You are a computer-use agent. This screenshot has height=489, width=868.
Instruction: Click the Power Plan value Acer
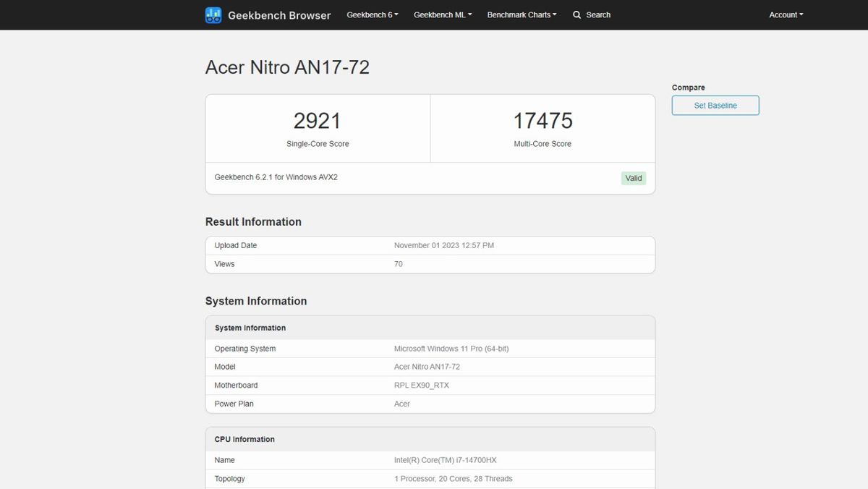tap(402, 404)
